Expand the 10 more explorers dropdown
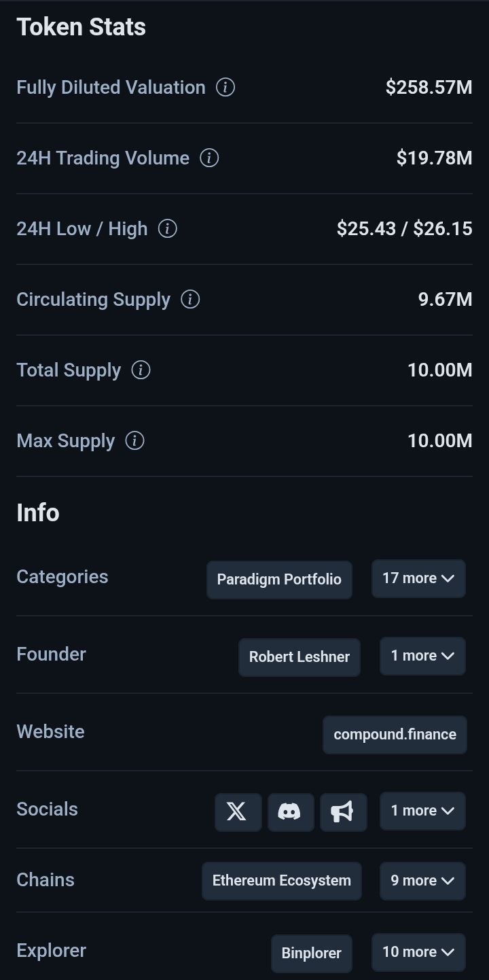Screen dimensions: 489x980 (418, 952)
